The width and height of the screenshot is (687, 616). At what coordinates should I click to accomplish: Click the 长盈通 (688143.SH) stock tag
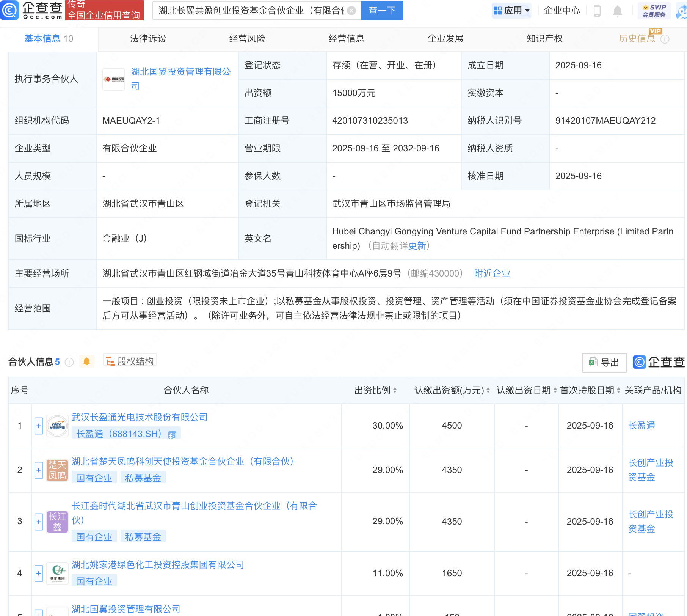[x=126, y=434]
